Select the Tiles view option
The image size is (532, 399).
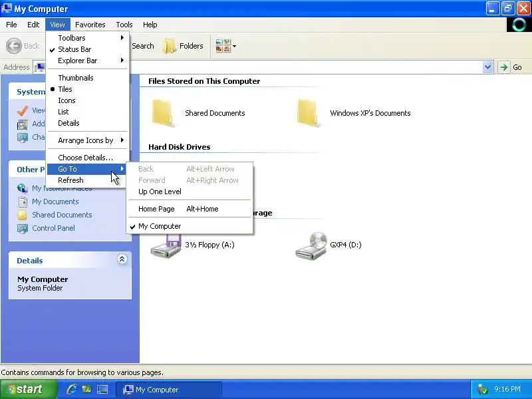point(87,89)
